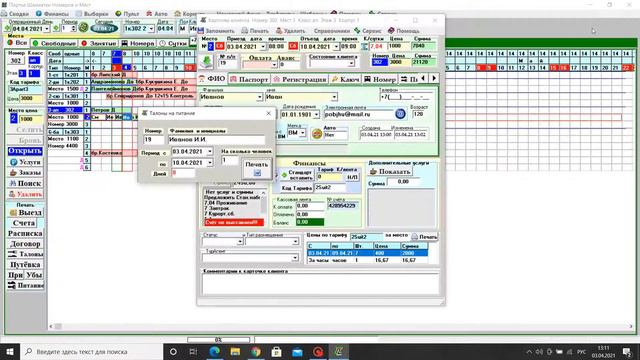Viewport: 640px width, 360px height.
Task: Expand the surname Иванов dropdown
Action: (260, 97)
